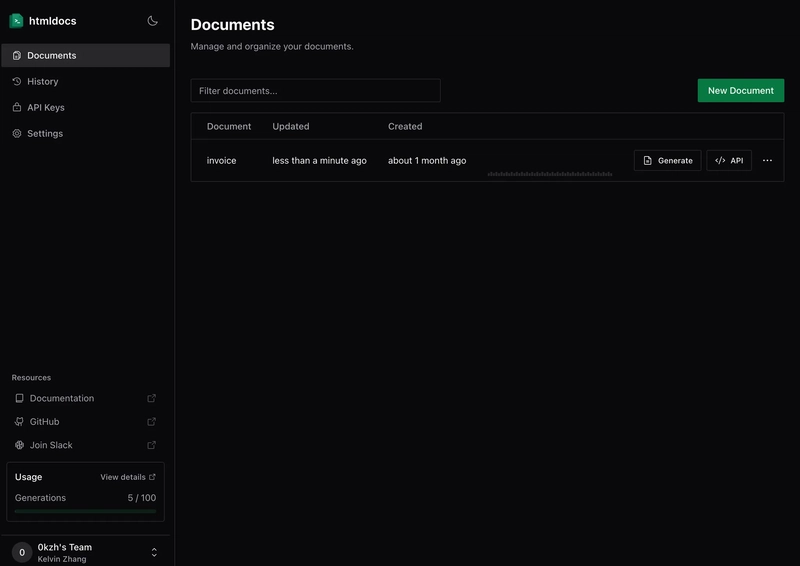This screenshot has width=800, height=566.
Task: Click the Settings gear icon
Action: (x=17, y=133)
